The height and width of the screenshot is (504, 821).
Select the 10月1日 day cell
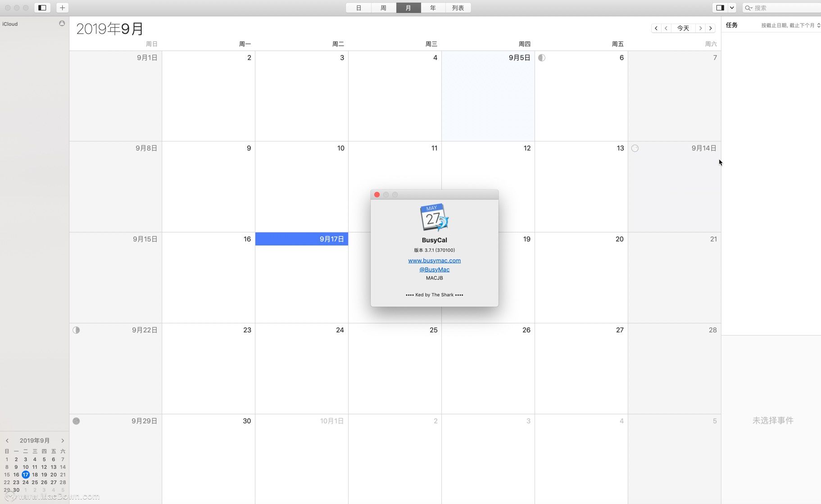(x=302, y=459)
